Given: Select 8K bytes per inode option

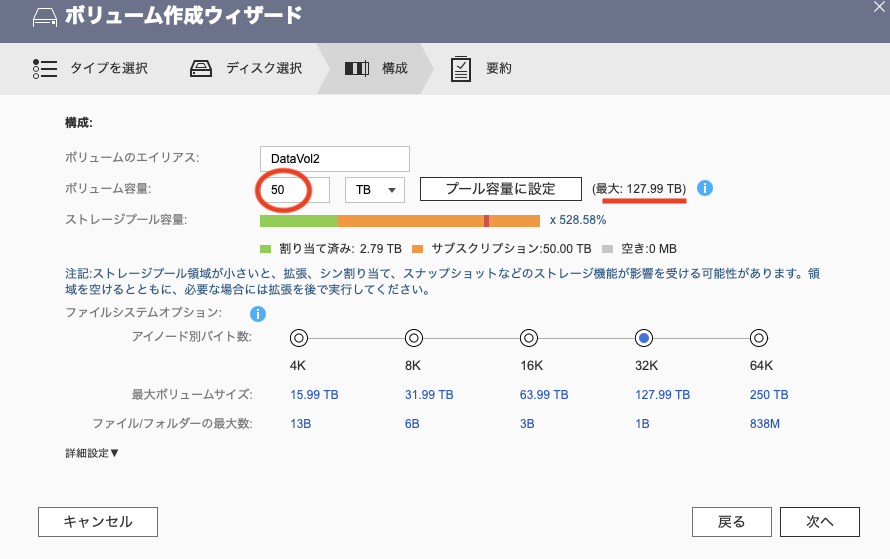Looking at the screenshot, I should pos(414,338).
